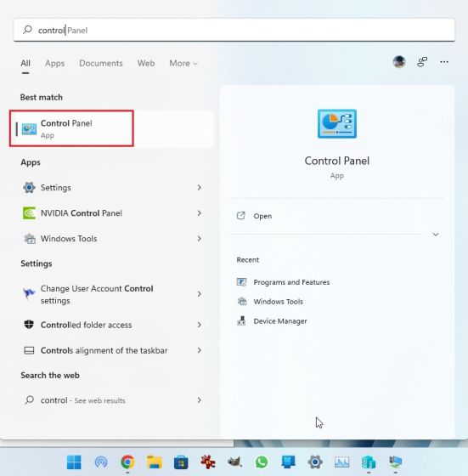Expand Controlled folder access chevron
Viewport: 468px width, 476px height.
(199, 325)
